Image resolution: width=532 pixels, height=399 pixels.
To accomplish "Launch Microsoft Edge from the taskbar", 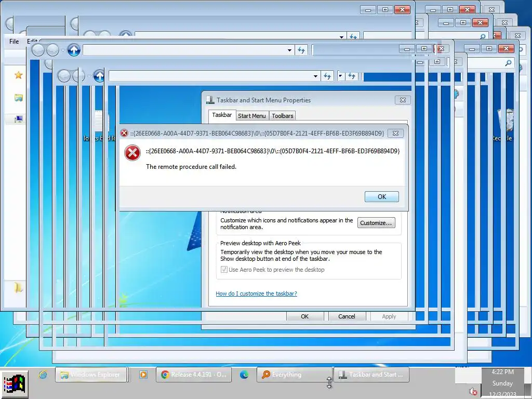I will click(244, 375).
